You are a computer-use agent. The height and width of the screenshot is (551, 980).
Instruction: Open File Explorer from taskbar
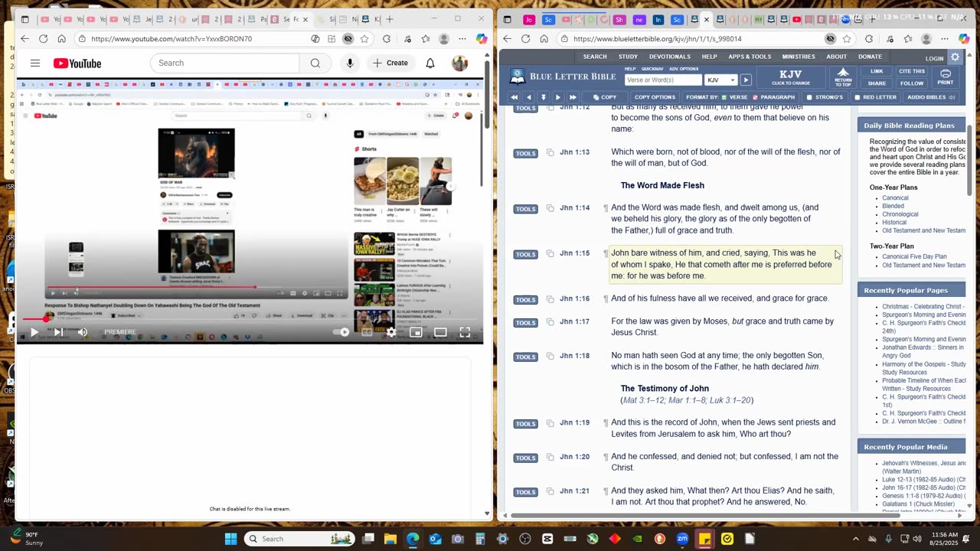[390, 539]
